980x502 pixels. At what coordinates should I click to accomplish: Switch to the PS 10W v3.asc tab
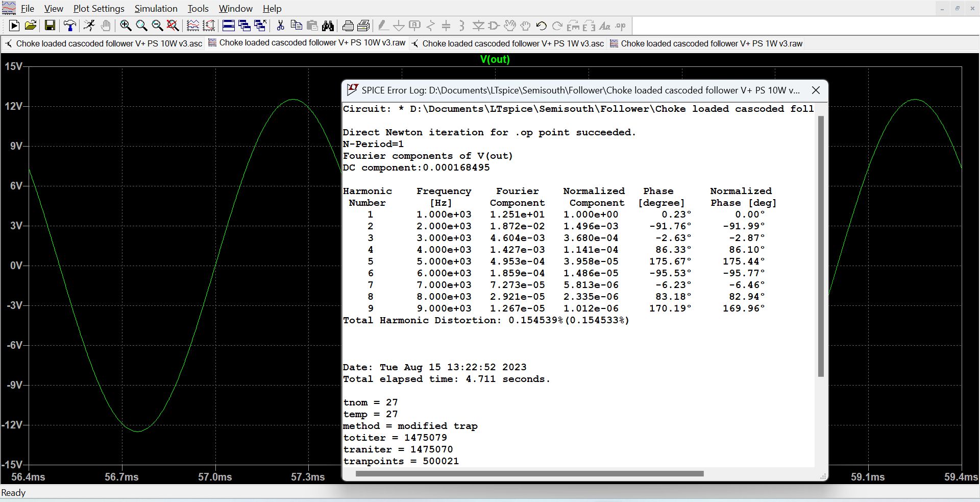coord(104,43)
